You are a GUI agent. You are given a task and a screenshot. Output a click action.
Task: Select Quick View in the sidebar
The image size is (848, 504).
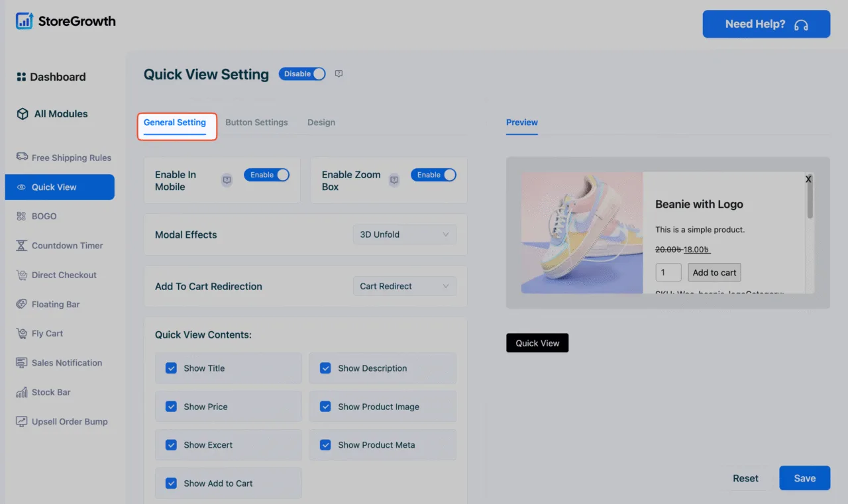[60, 187]
